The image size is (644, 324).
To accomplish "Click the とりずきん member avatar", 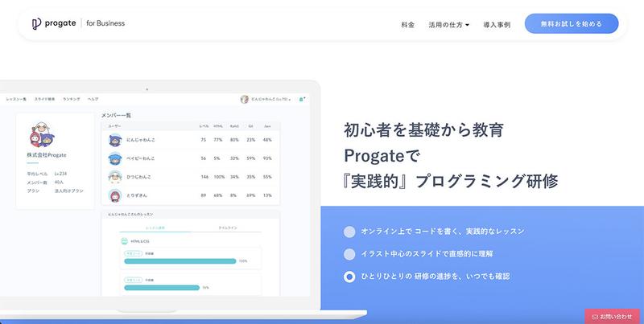I will [x=115, y=195].
